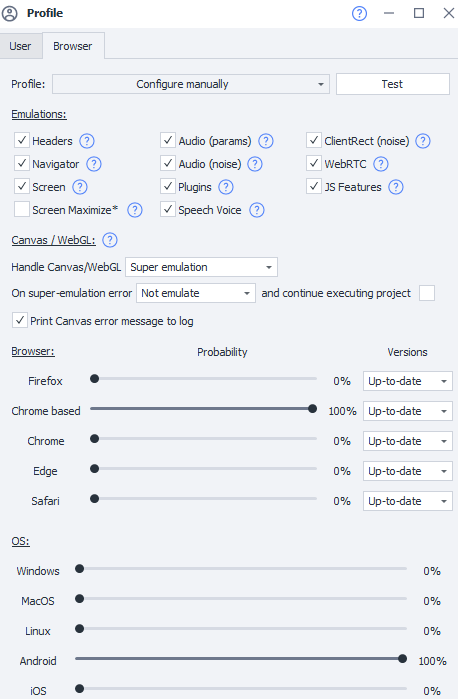Uncheck Print Canvas error message to log
The image size is (458, 699).
point(20,321)
